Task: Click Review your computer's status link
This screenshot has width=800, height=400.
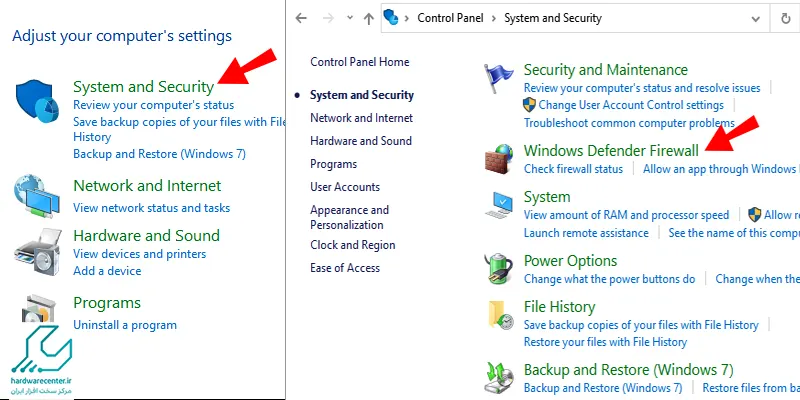Action: (154, 105)
